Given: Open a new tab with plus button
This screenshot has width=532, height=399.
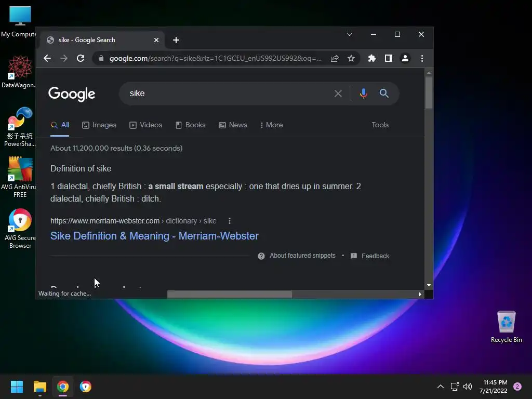Looking at the screenshot, I should [x=176, y=40].
